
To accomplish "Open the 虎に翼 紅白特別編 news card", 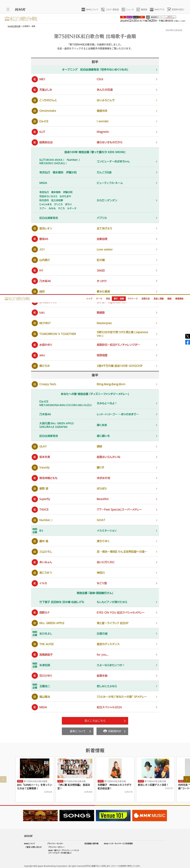I will tap(75, 779).
